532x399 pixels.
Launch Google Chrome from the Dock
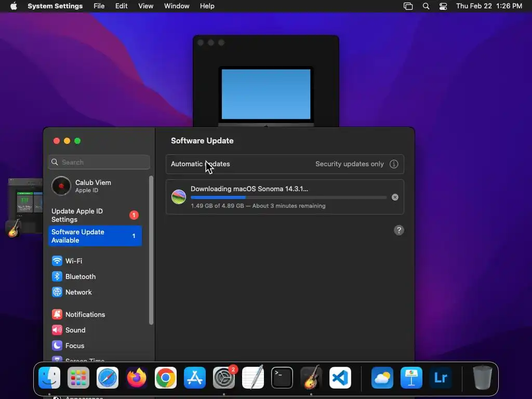[x=166, y=378]
